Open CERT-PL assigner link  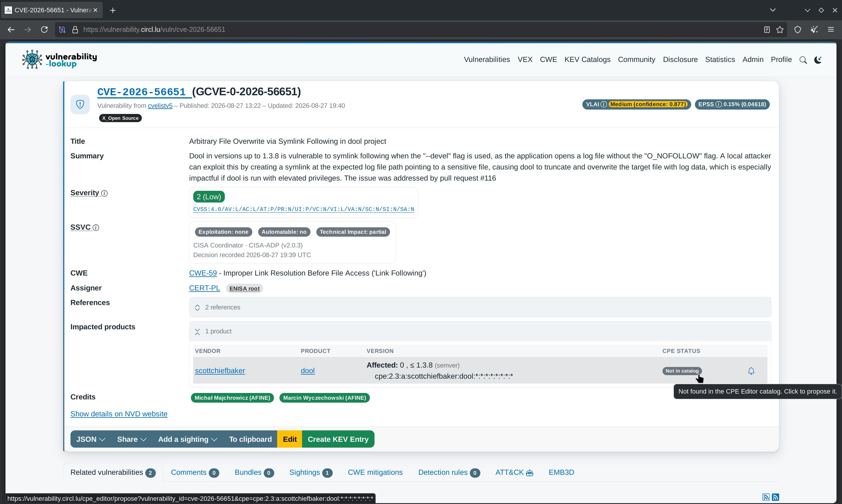coord(205,288)
